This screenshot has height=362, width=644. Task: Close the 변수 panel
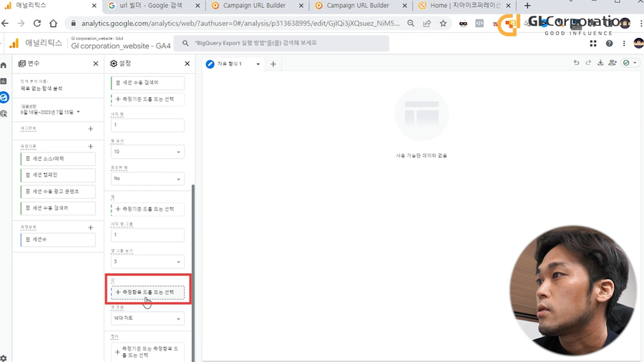pyautogui.click(x=96, y=64)
